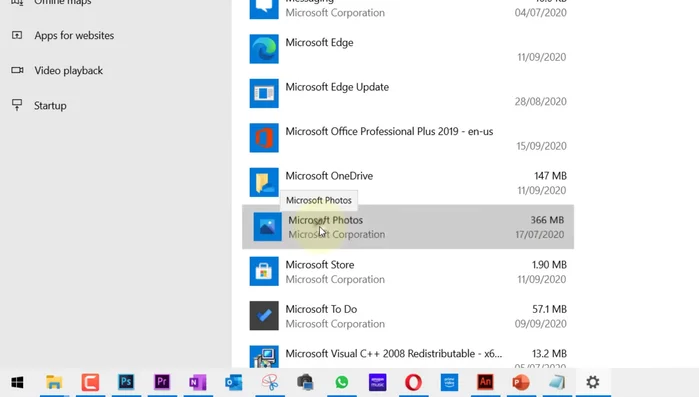Click the Prime Video icon on the taskbar
699x397 pixels.
pyautogui.click(x=449, y=382)
